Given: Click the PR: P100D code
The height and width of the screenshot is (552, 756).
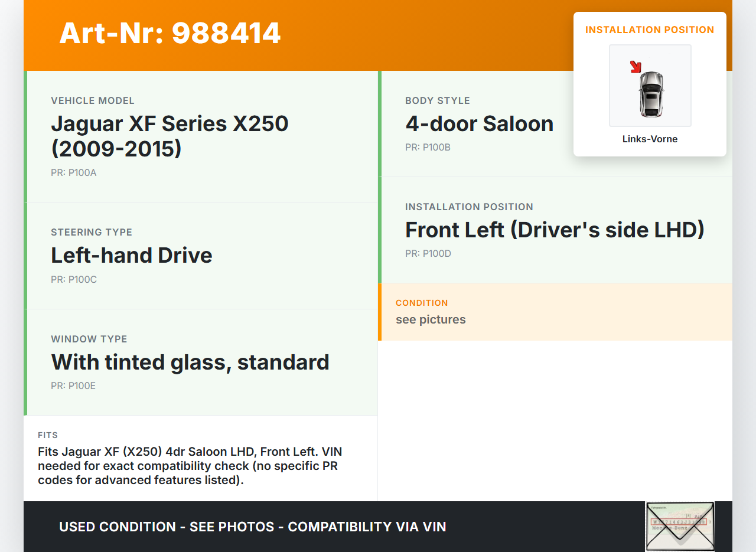Looking at the screenshot, I should point(428,253).
